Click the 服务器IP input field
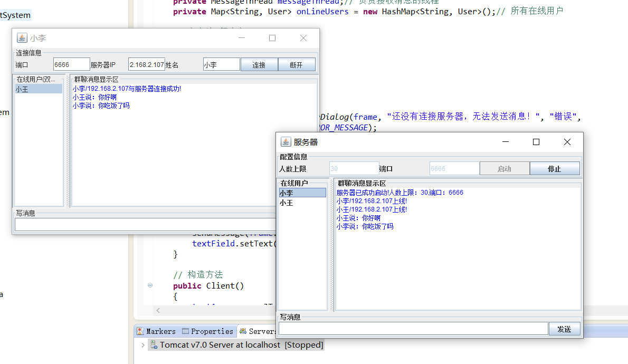 [146, 65]
